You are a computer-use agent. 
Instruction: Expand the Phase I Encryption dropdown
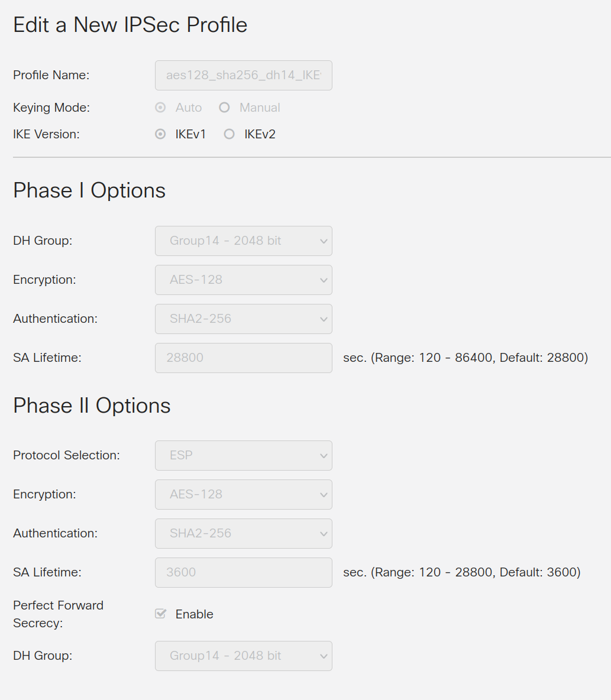pyautogui.click(x=243, y=280)
